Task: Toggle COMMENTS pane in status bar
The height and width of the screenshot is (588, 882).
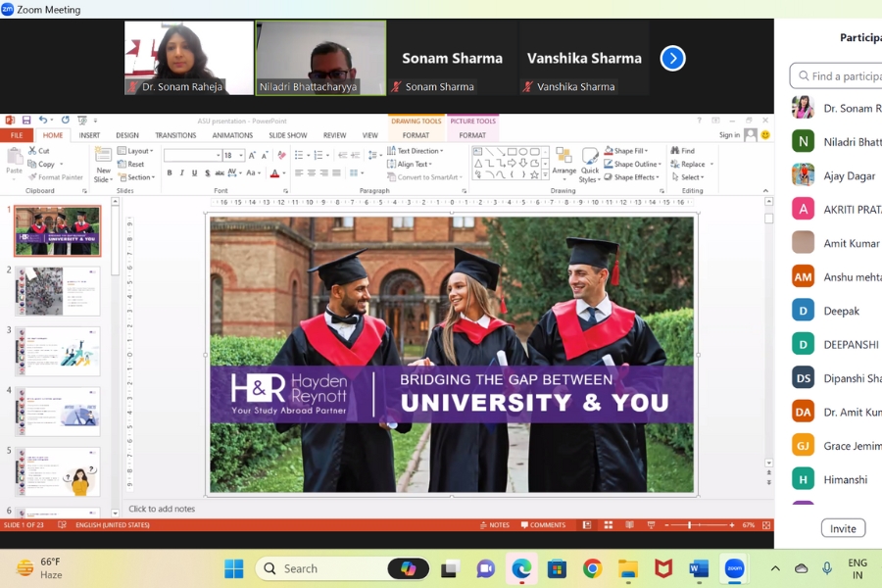Action: click(x=543, y=525)
